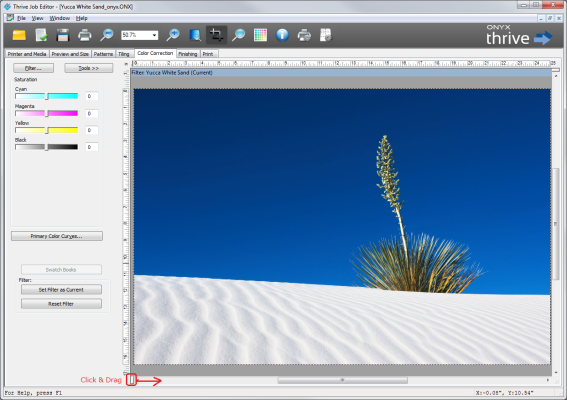Click the Magenta saturation value field
The width and height of the screenshot is (567, 400).
(92, 114)
